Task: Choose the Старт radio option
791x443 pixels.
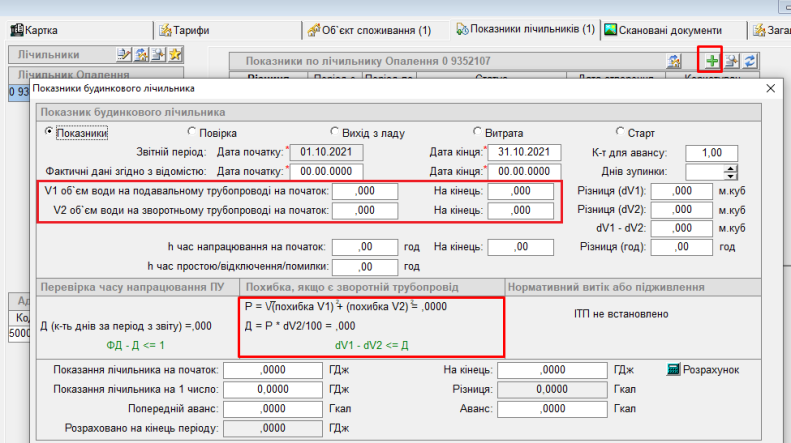Action: pos(620,131)
